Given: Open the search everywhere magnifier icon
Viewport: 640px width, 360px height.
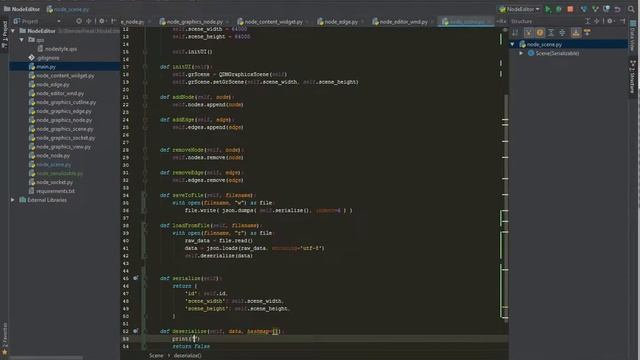Looking at the screenshot, I should 631,9.
